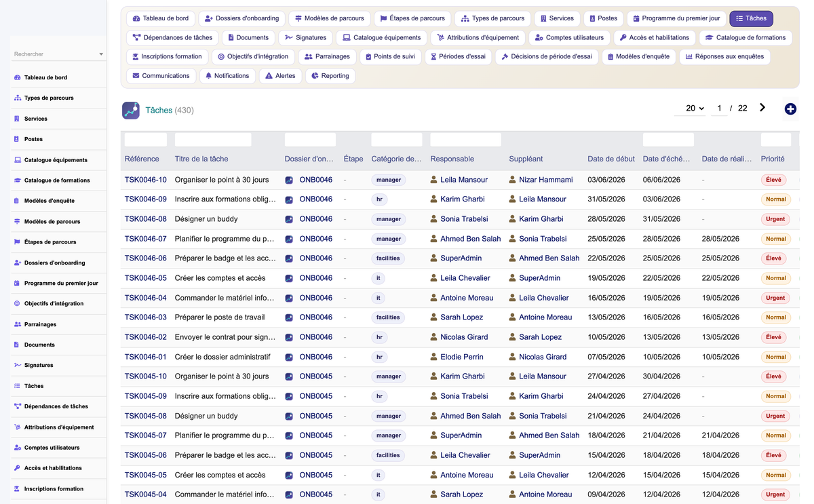Click the Types de parcours sidebar icon
This screenshot has width=814, height=504.
(x=17, y=98)
